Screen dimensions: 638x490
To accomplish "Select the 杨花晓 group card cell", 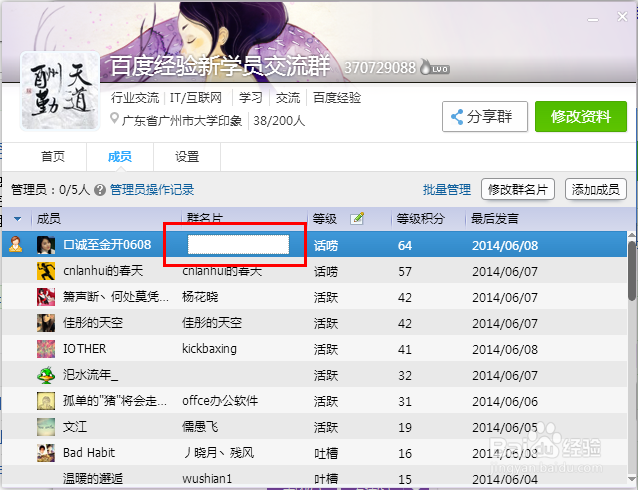I will click(x=200, y=297).
